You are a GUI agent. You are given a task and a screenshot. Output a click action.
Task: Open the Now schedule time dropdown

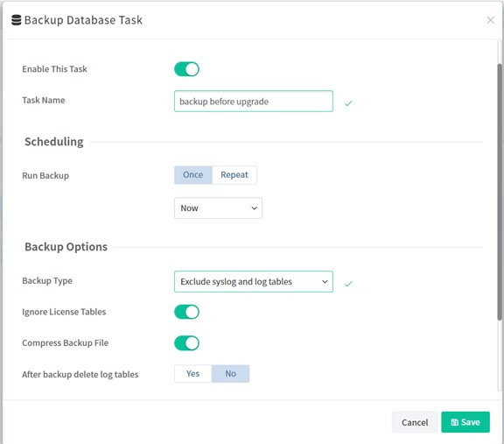pos(218,208)
